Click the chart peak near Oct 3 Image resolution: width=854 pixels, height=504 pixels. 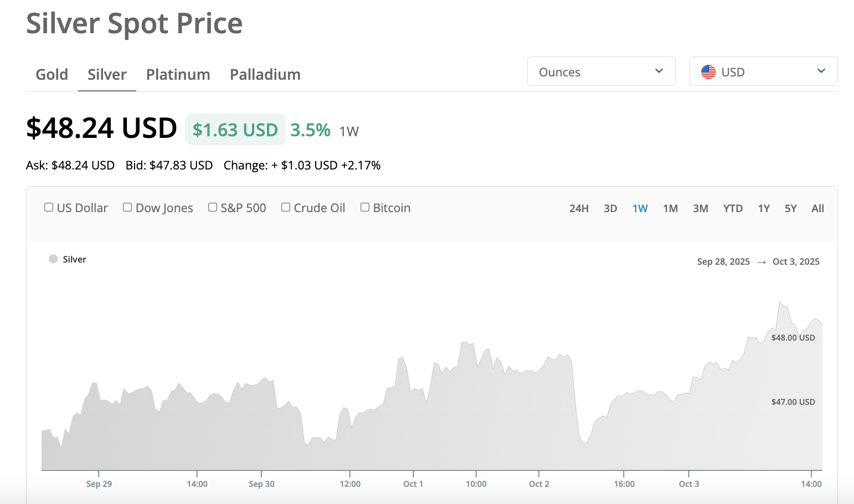(780, 302)
